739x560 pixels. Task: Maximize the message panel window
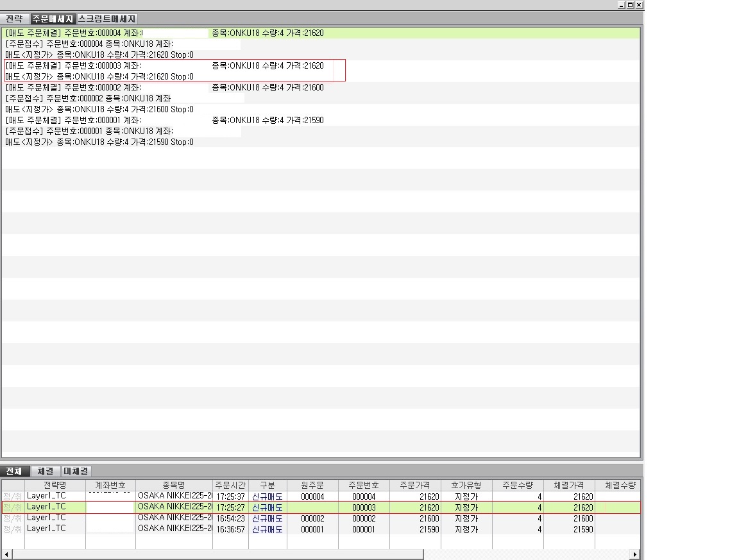[x=631, y=4]
